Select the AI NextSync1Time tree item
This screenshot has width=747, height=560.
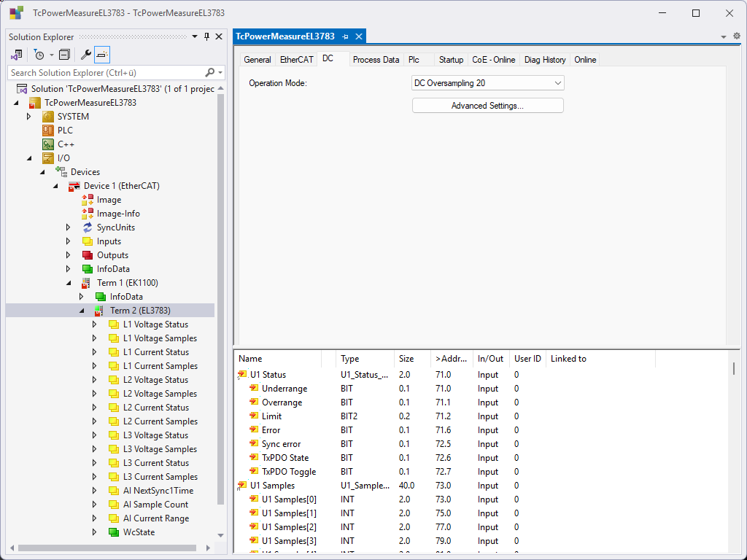158,491
